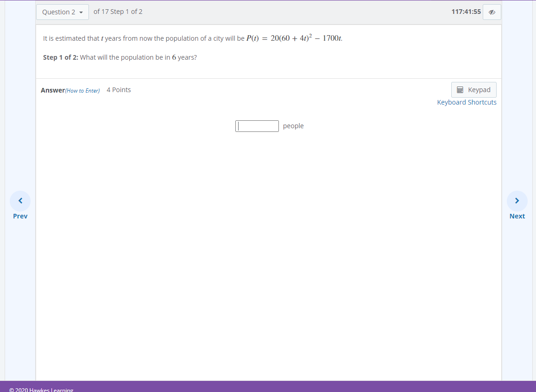Select the 'Step 1 of 2:' bold label

[61, 57]
